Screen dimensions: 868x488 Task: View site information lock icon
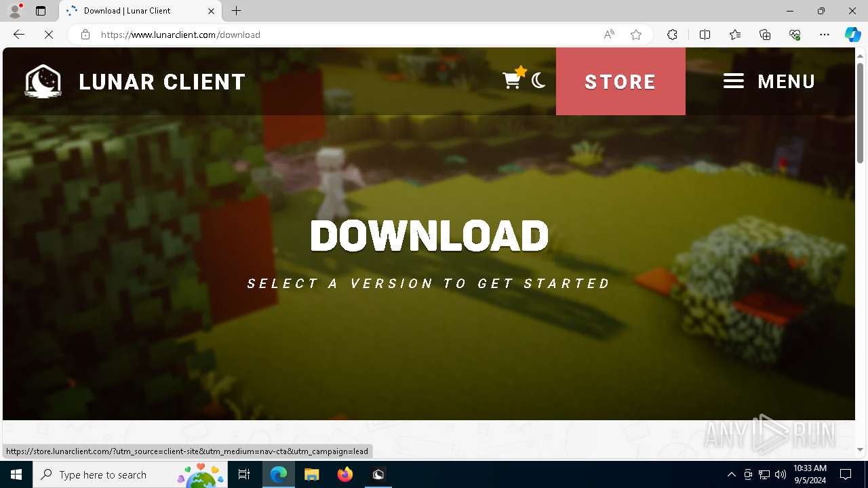[85, 35]
